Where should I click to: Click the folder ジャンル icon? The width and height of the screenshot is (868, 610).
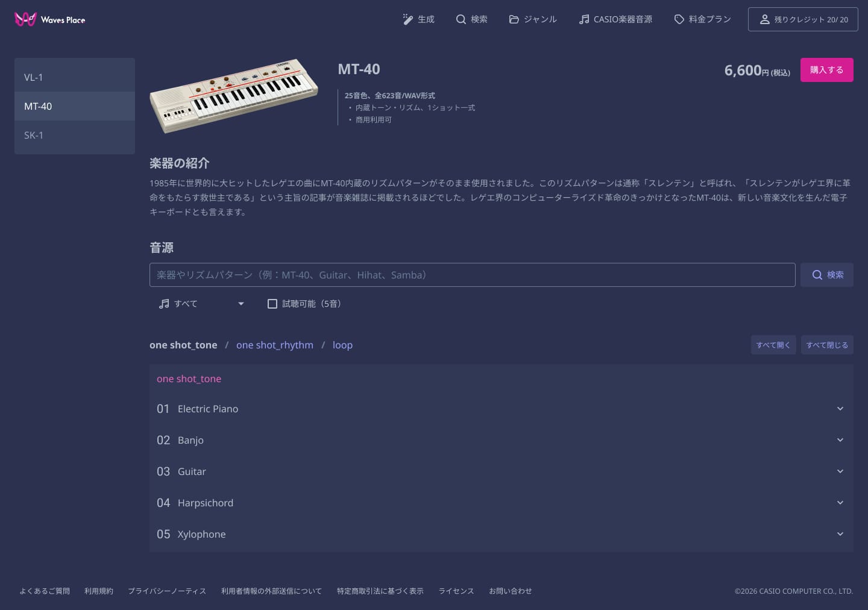[514, 19]
